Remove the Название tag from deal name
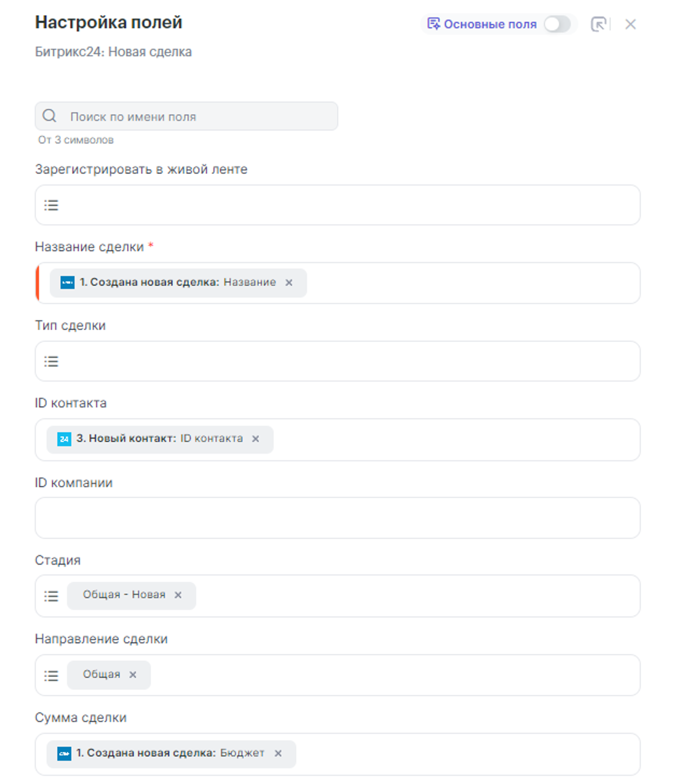 [x=289, y=283]
